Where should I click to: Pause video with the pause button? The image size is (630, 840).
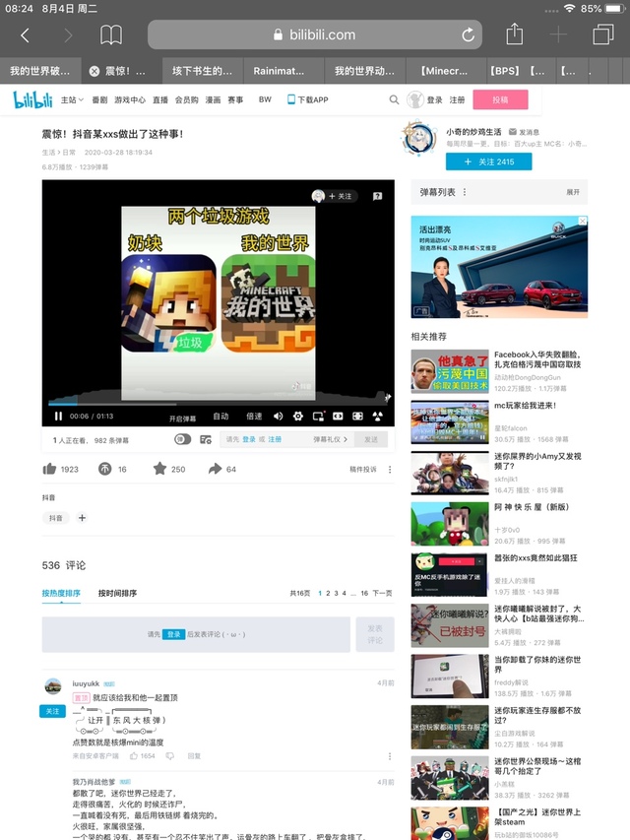(58, 417)
